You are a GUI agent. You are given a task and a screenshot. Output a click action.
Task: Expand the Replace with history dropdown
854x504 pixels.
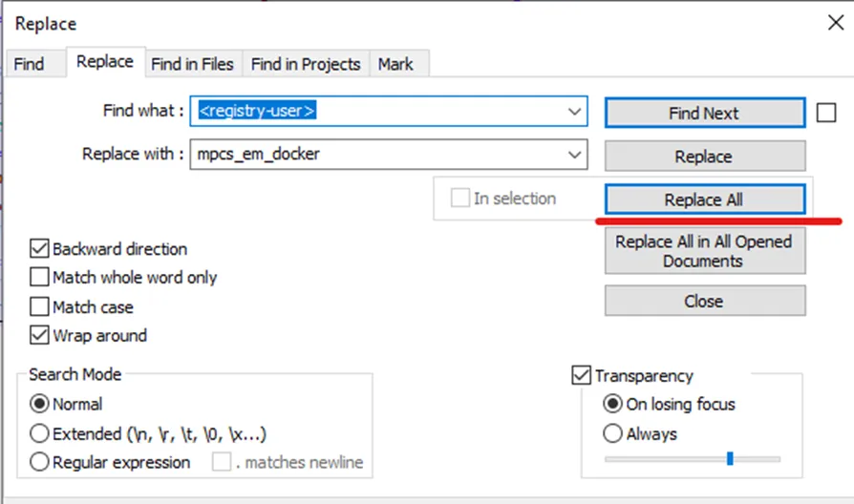(574, 155)
